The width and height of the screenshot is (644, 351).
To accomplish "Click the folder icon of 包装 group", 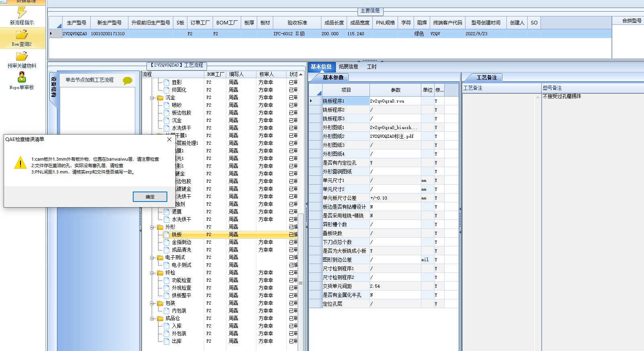I will click(160, 303).
